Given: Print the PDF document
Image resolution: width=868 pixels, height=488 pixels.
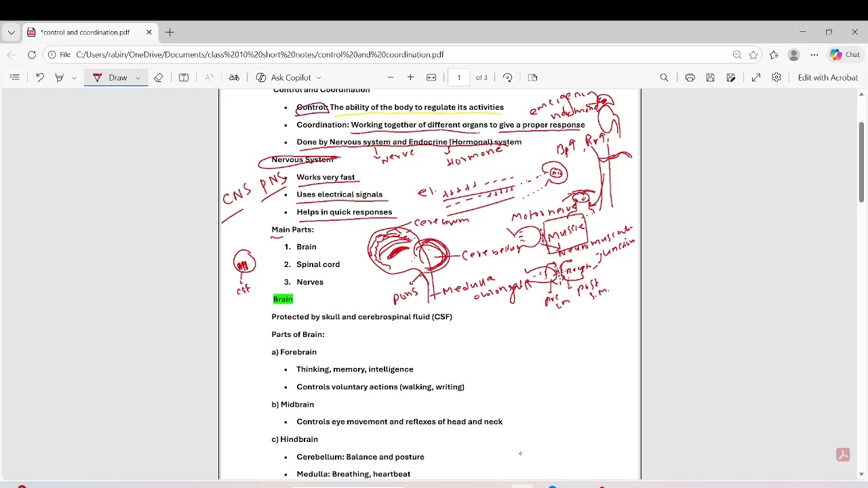Looking at the screenshot, I should [x=690, y=78].
